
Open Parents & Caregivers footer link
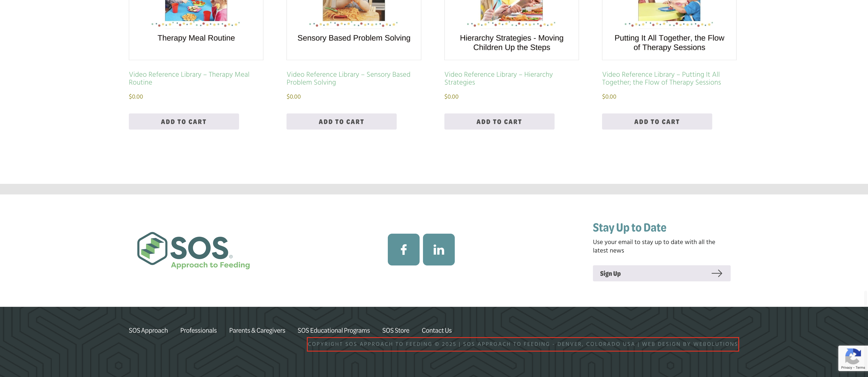(x=257, y=331)
